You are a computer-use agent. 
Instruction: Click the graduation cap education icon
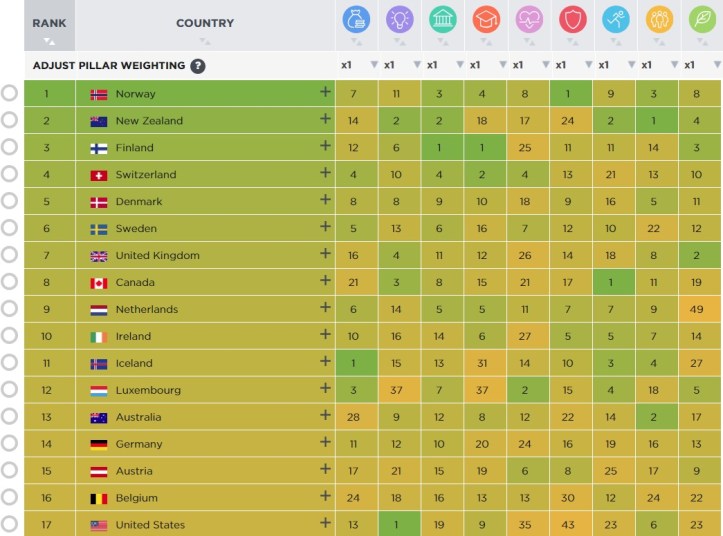[486, 20]
